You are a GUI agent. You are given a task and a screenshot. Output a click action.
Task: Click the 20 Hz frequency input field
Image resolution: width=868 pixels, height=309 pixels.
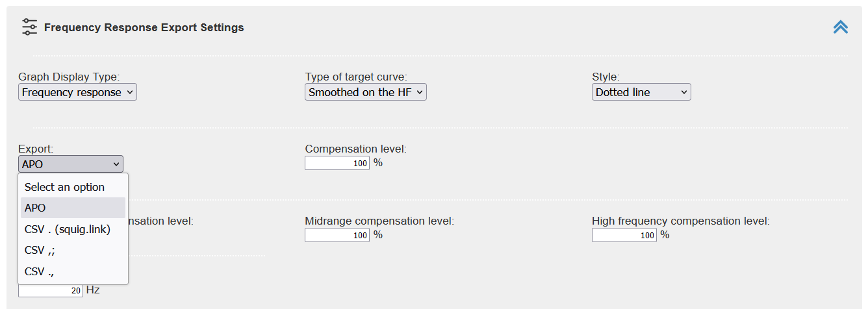(51, 290)
